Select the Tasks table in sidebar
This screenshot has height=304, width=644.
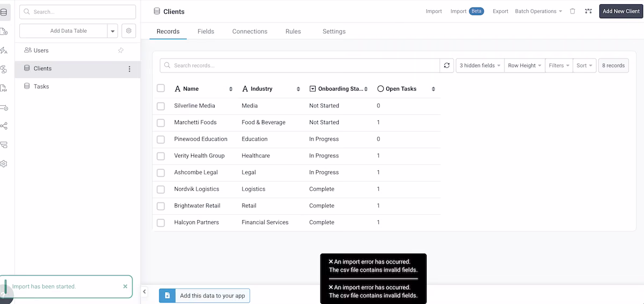77,86
